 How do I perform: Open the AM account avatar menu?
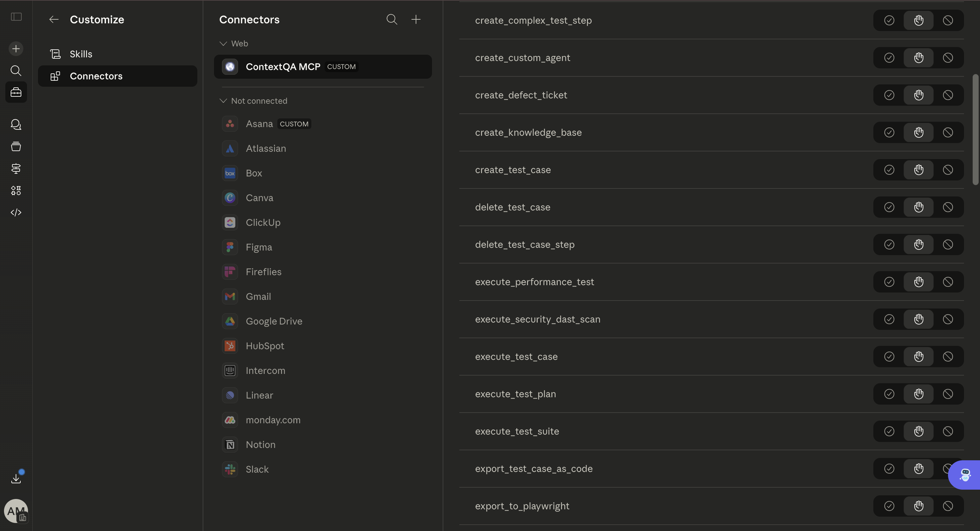pos(16,511)
